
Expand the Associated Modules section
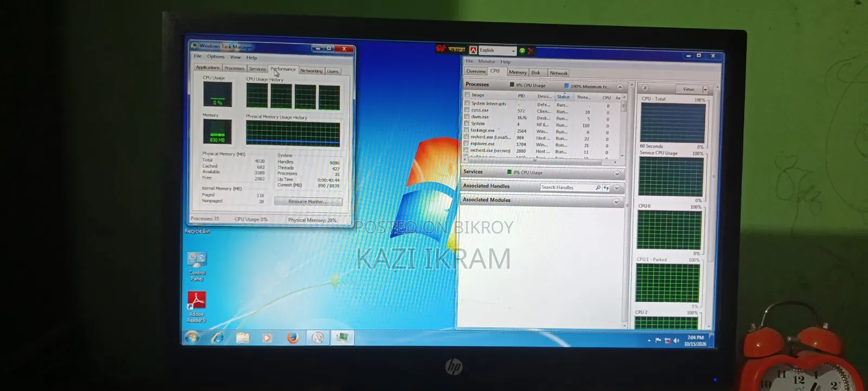616,201
